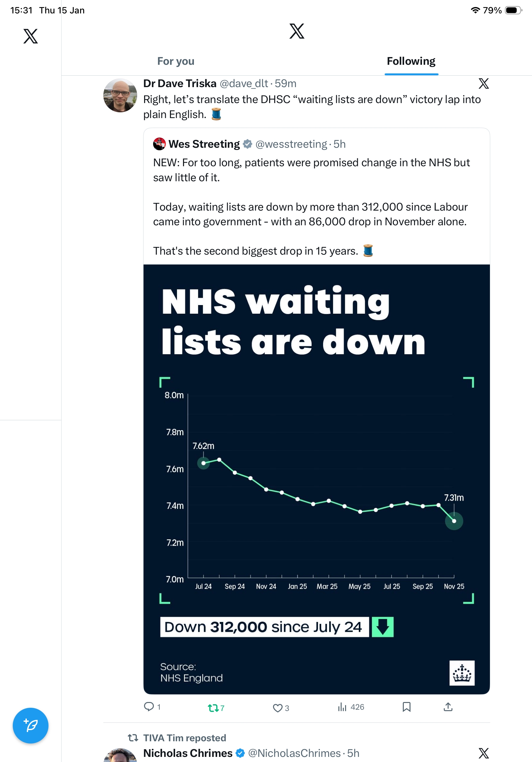532x762 pixels.
Task: Click Wes Streeting's small avatar
Action: point(159,144)
